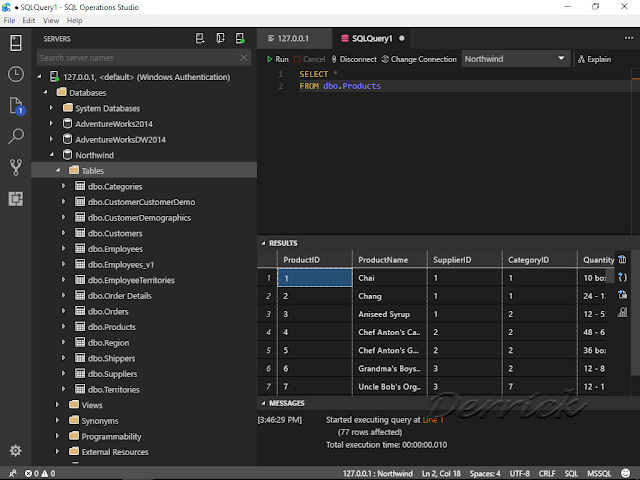Click the dbo.Products table icon
The width and height of the screenshot is (640, 480).
80,327
